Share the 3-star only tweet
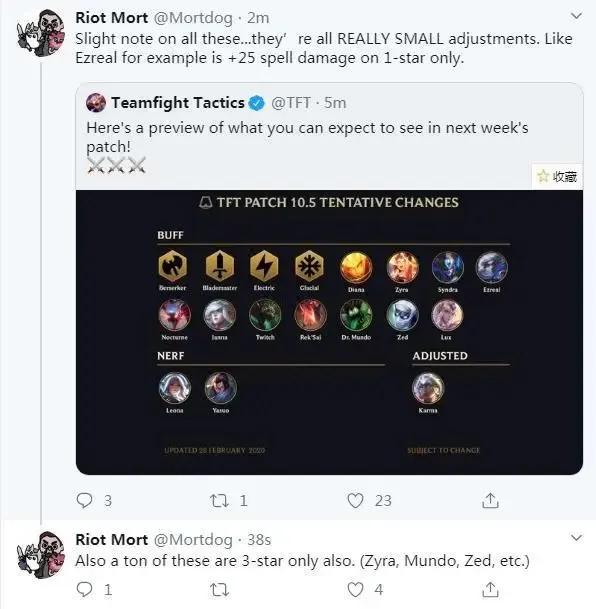 tap(490, 589)
